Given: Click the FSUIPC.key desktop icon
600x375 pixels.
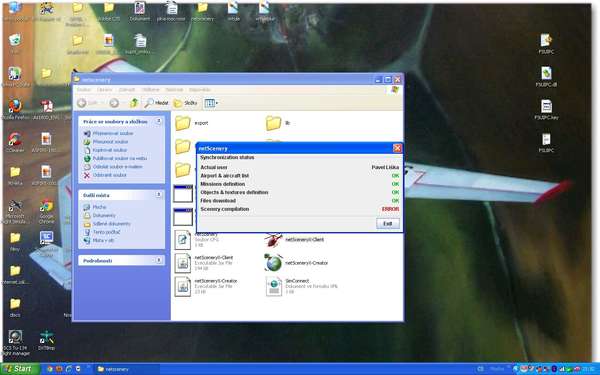Looking at the screenshot, I should 546,109.
